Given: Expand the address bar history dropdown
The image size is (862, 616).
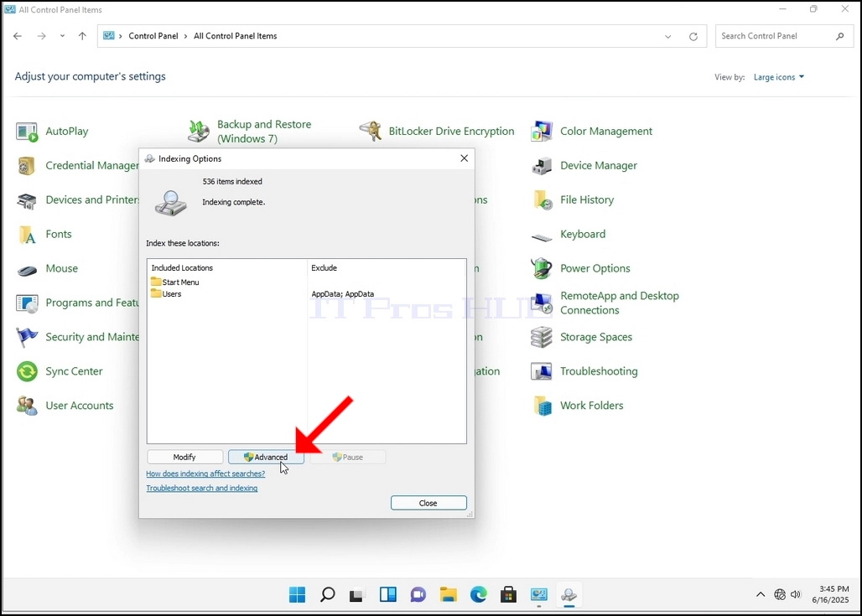Looking at the screenshot, I should click(x=668, y=36).
